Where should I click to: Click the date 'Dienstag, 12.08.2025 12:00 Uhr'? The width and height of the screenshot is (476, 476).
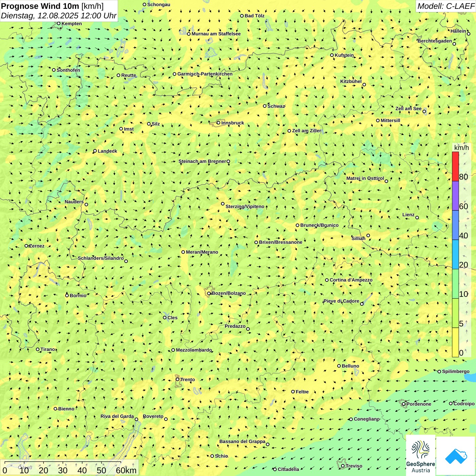[58, 16]
